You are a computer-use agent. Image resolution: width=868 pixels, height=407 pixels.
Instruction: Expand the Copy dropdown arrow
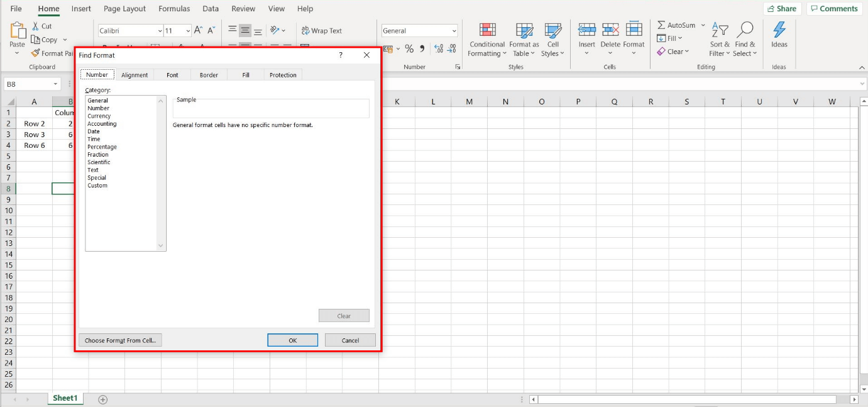click(x=65, y=40)
